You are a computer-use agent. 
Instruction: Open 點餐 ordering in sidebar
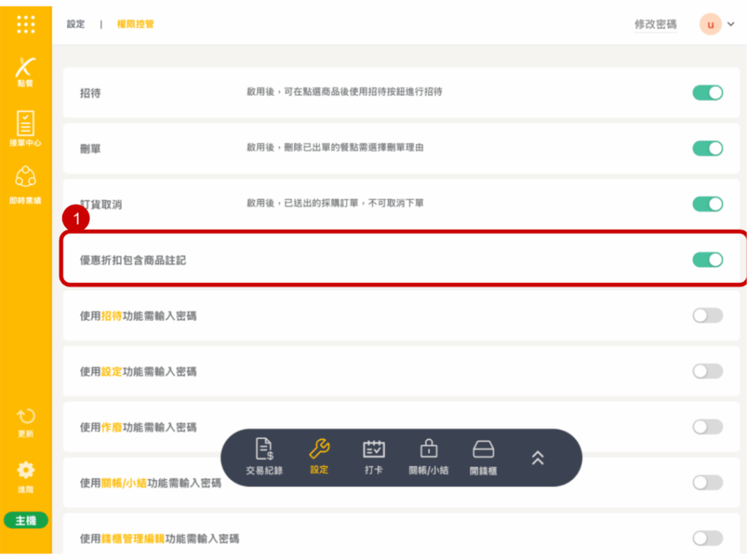coord(26,71)
